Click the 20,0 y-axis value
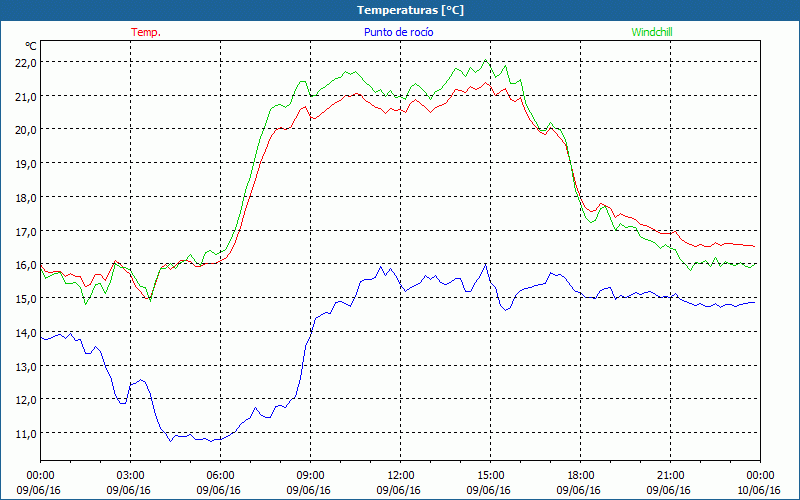The width and height of the screenshot is (800, 500). pyautogui.click(x=25, y=129)
